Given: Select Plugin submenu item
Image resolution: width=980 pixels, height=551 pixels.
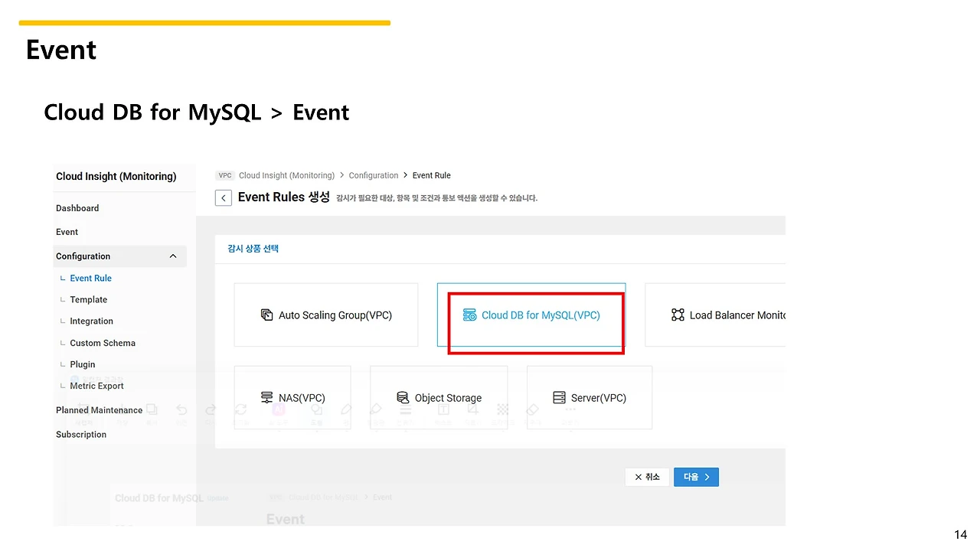Looking at the screenshot, I should (83, 364).
